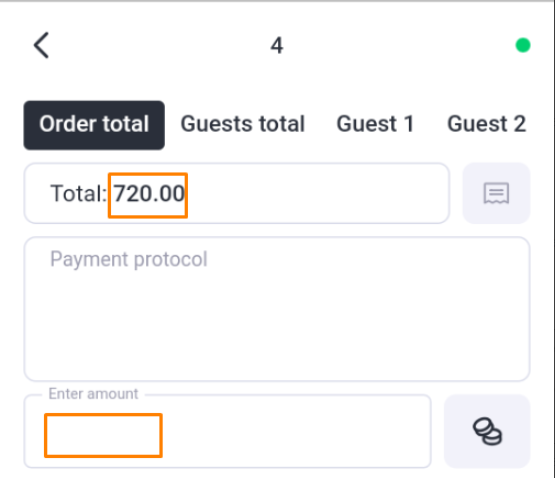Click the empty space right of 720.00
The image size is (555, 478).
click(x=319, y=193)
